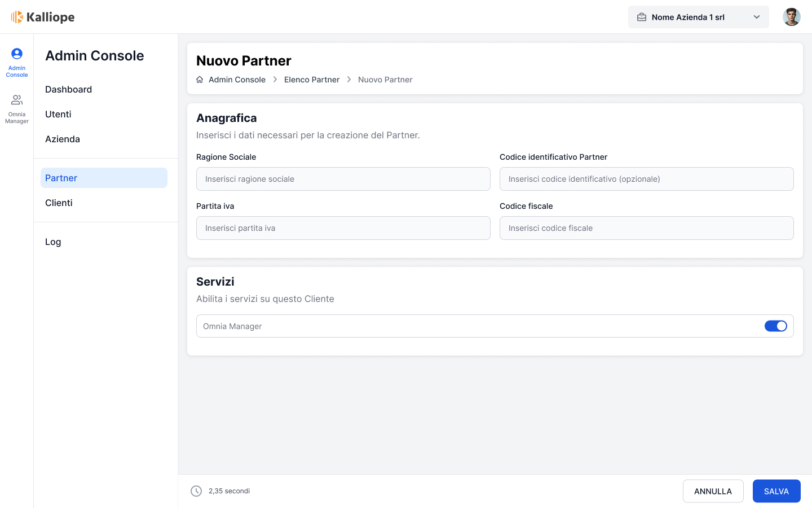Expand the Nome Azienda 1 srl dropdown
This screenshot has height=508, width=812.
(x=756, y=17)
